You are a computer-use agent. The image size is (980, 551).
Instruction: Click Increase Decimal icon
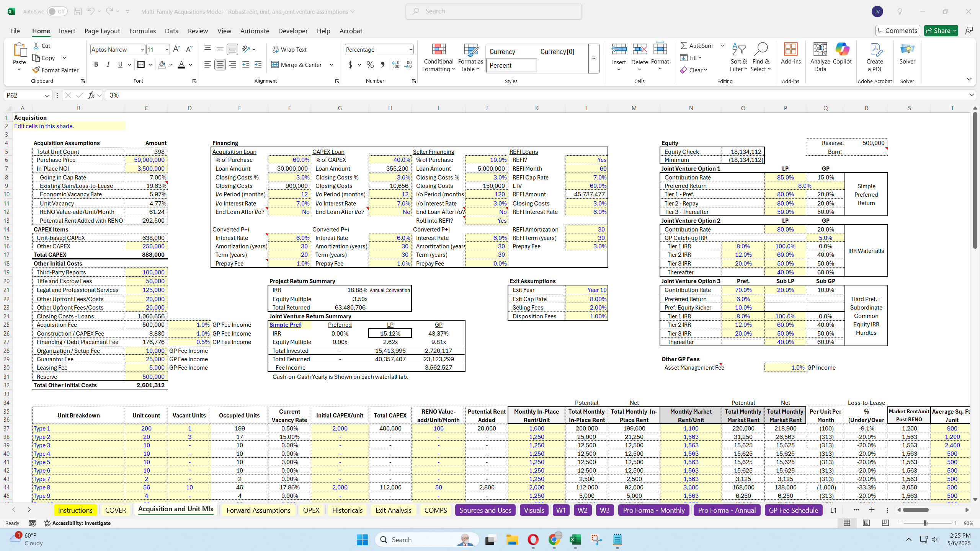pyautogui.click(x=396, y=65)
